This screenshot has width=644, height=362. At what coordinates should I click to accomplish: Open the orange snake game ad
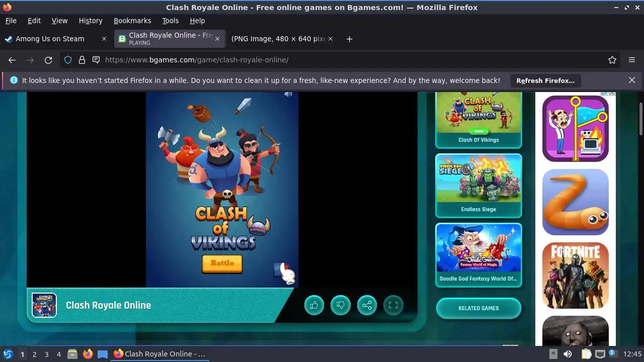576,202
